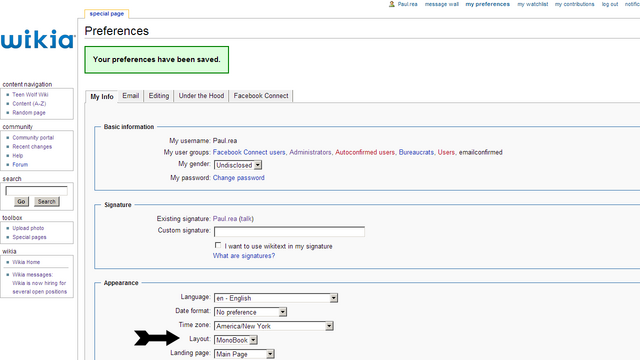Screen dimensions: 640x360
Task: Open the Facebook Connect tab
Action: pos(261,96)
